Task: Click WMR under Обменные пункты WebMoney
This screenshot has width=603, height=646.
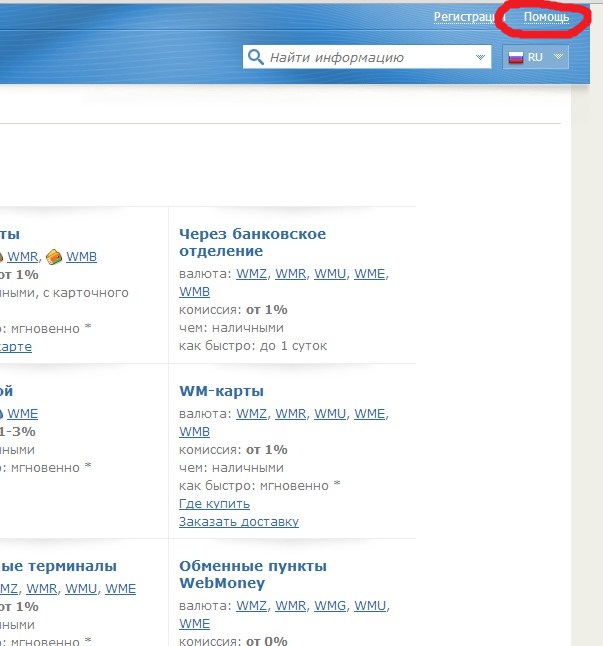Action: 290,606
